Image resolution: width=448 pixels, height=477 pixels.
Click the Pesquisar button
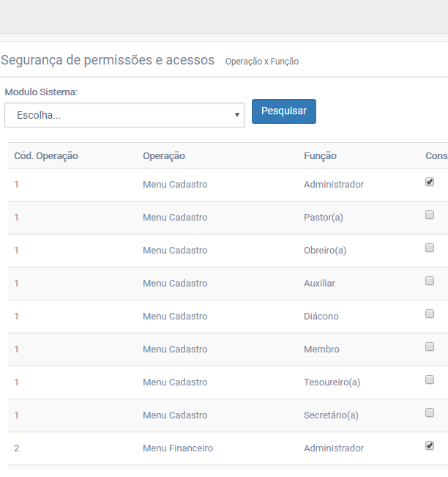click(x=284, y=111)
